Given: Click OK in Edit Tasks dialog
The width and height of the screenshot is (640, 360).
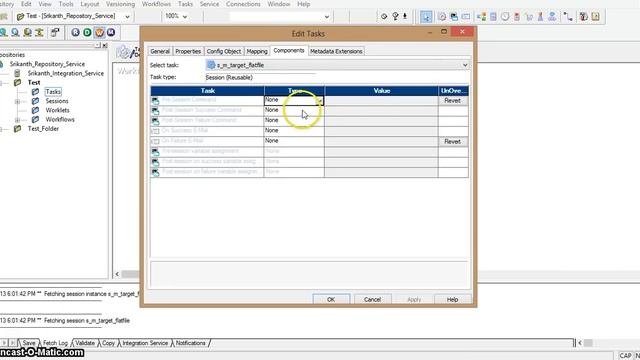Looking at the screenshot, I should [331, 299].
